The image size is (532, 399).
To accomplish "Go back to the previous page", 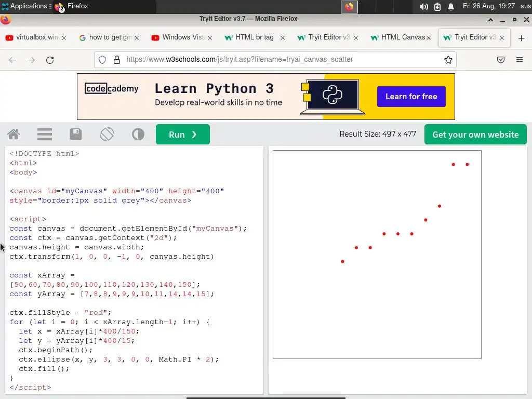I will 12,60.
